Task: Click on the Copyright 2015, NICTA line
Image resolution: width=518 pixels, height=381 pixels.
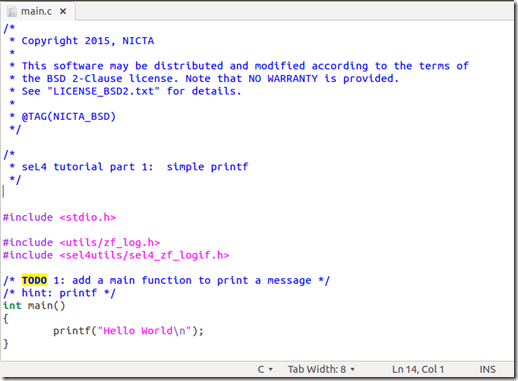Action: [x=82, y=41]
